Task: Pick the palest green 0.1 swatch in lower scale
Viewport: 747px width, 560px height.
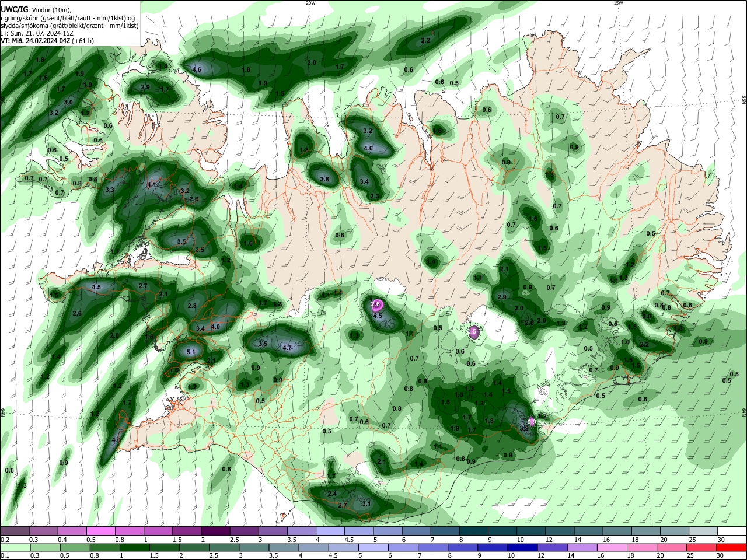Action: tap(15, 547)
